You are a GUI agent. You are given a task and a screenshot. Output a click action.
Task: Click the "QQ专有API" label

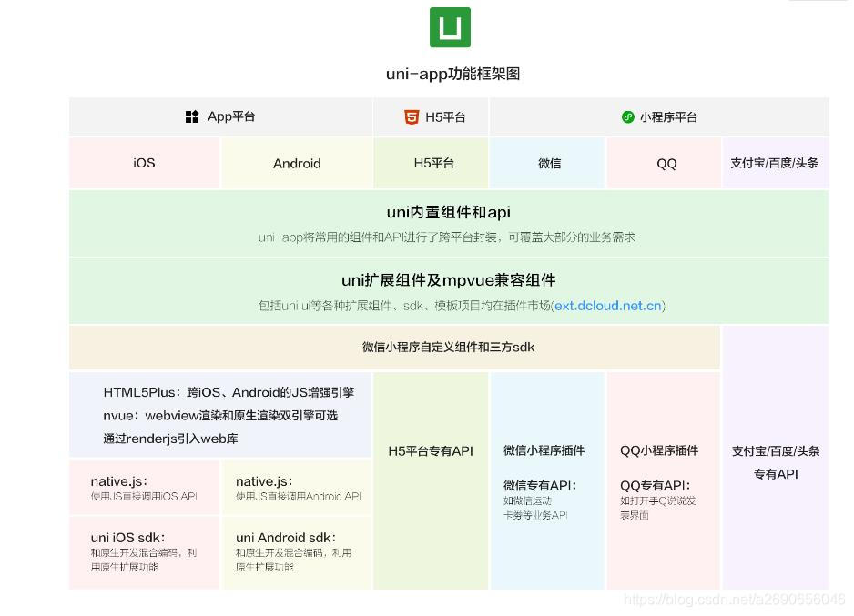pyautogui.click(x=656, y=485)
